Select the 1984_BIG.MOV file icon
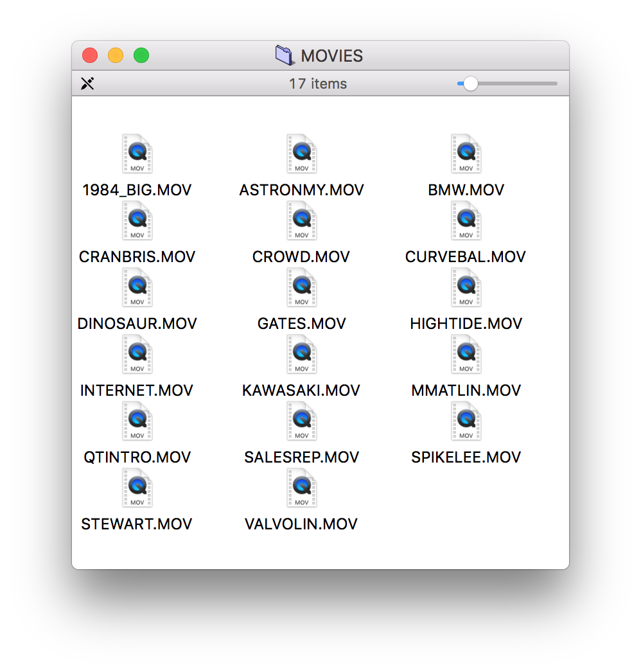Screen dimensions: 641x672 click(x=137, y=154)
